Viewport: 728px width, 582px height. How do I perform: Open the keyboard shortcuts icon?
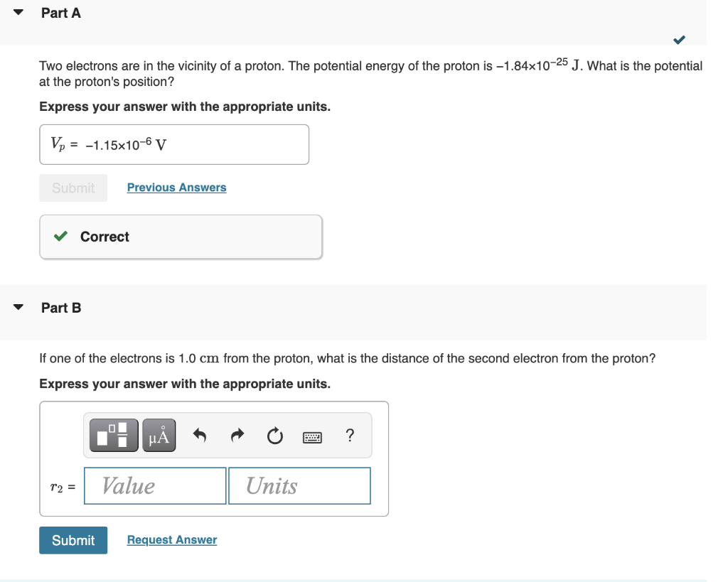click(314, 436)
